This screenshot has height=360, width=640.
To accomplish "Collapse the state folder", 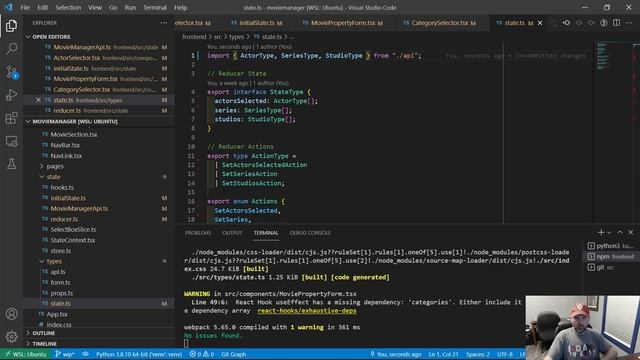I will (x=53, y=177).
